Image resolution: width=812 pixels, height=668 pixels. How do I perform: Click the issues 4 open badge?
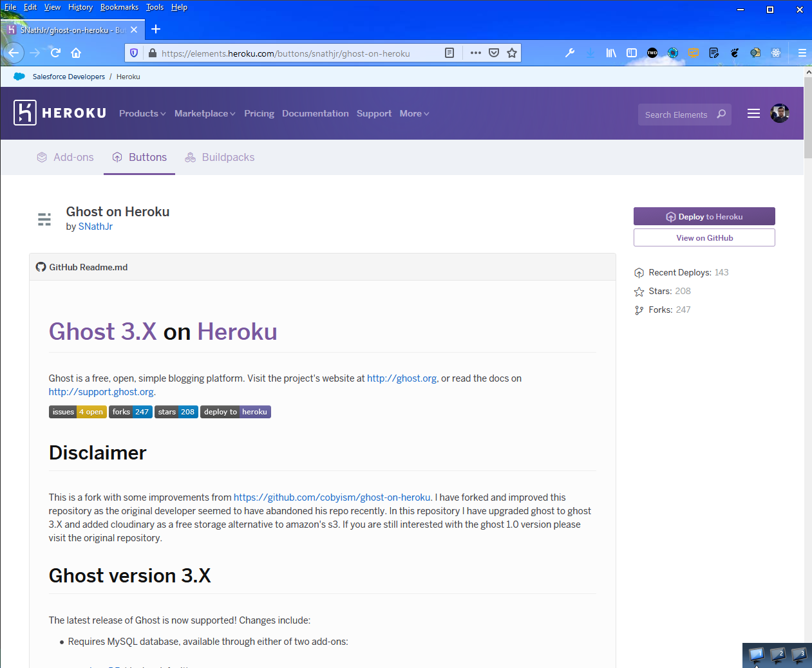coord(78,412)
